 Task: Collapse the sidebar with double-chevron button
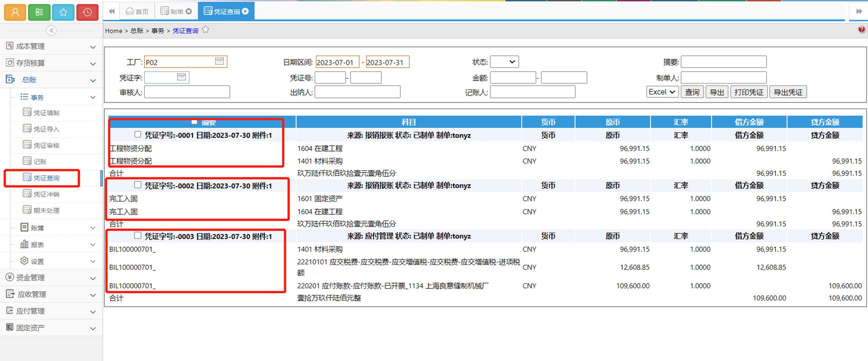pos(51,31)
